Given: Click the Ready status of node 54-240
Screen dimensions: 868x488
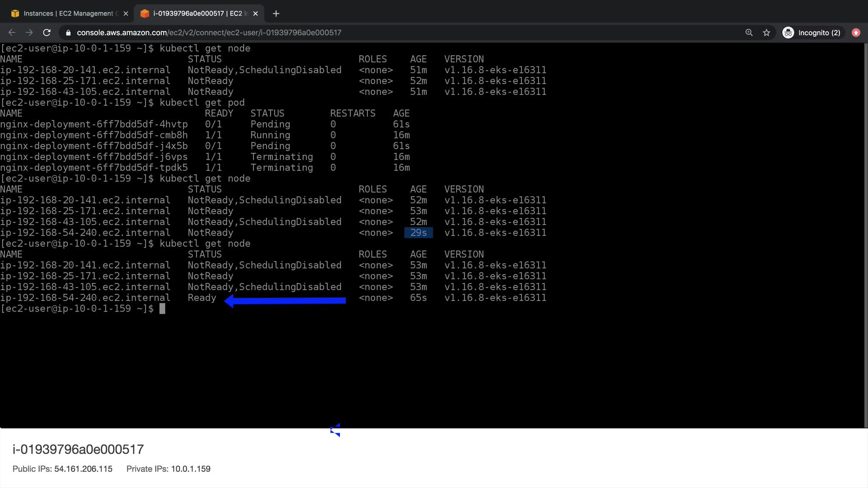Looking at the screenshot, I should [202, 298].
